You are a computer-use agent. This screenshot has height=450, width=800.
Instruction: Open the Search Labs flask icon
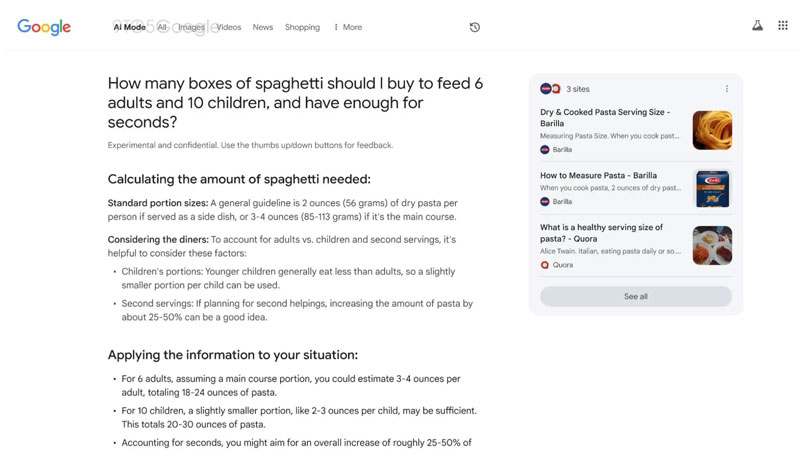(x=757, y=26)
